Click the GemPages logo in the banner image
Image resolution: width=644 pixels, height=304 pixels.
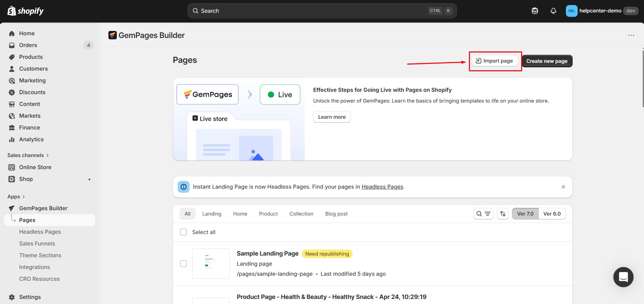coord(208,94)
